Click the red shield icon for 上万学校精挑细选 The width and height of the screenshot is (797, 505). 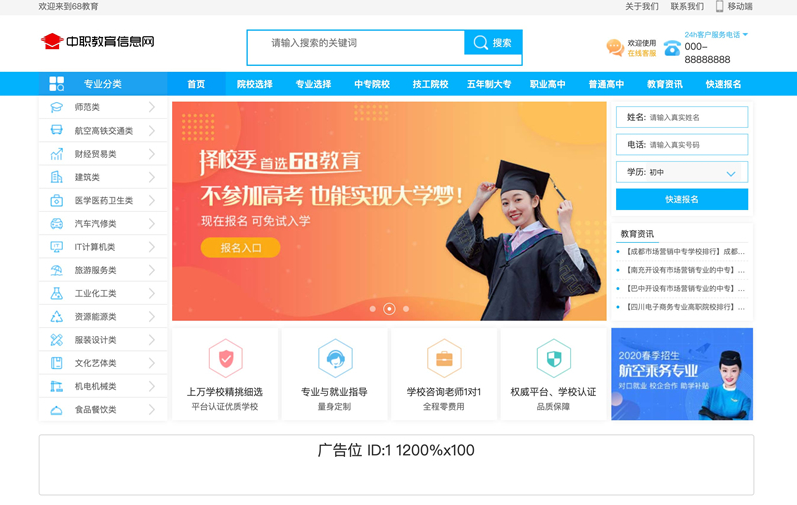226,358
